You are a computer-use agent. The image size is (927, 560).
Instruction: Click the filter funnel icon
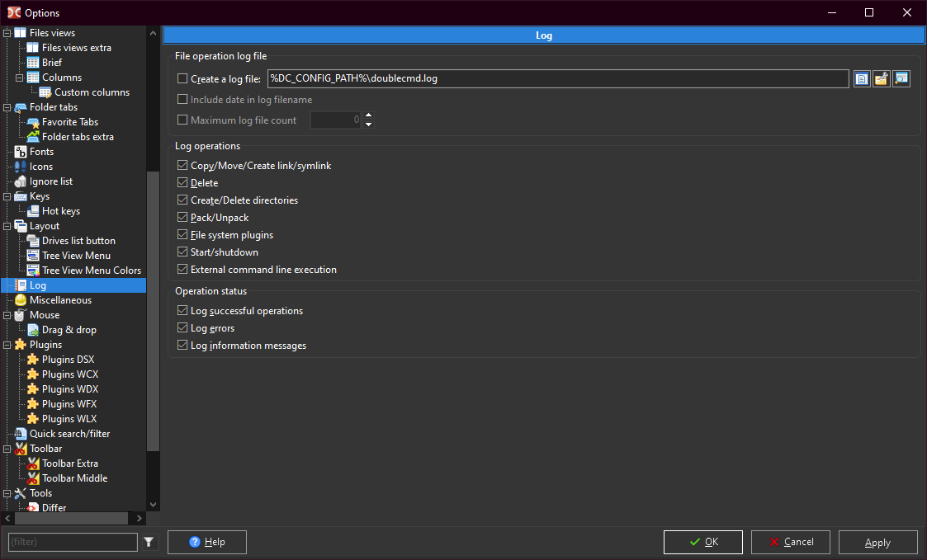point(149,542)
